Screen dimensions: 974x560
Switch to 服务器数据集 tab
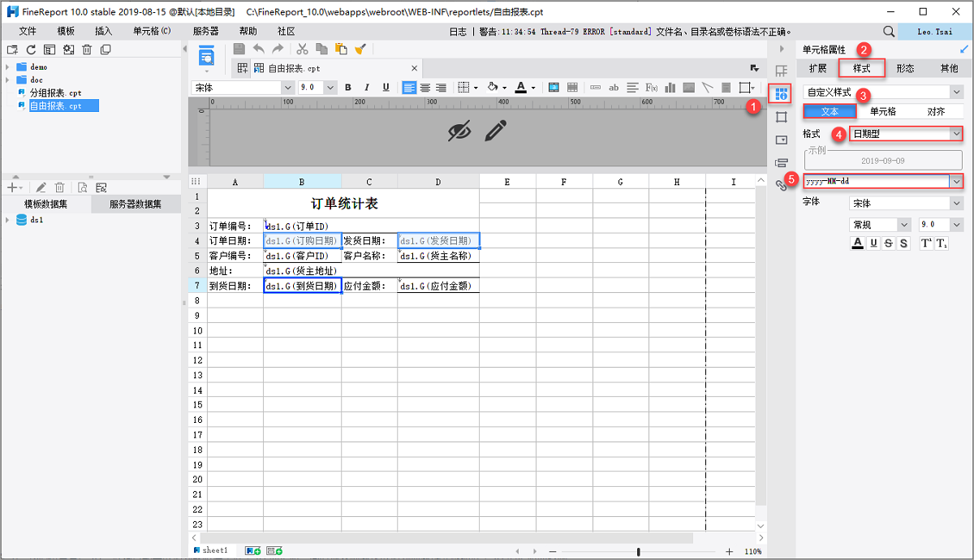tap(136, 204)
